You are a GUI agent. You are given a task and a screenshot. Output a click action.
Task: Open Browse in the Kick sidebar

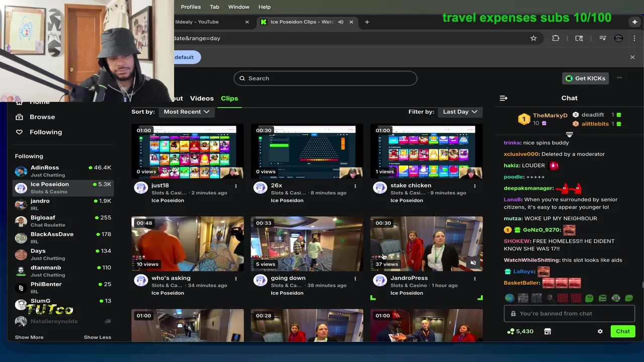[x=42, y=117]
